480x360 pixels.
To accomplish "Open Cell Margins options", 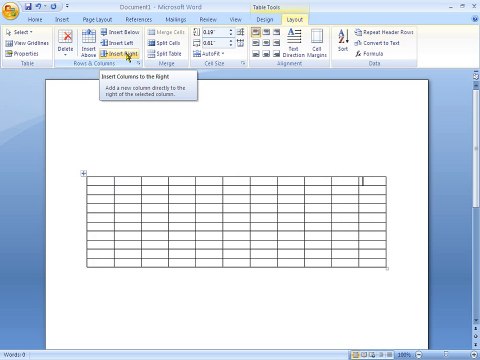I will (317, 43).
